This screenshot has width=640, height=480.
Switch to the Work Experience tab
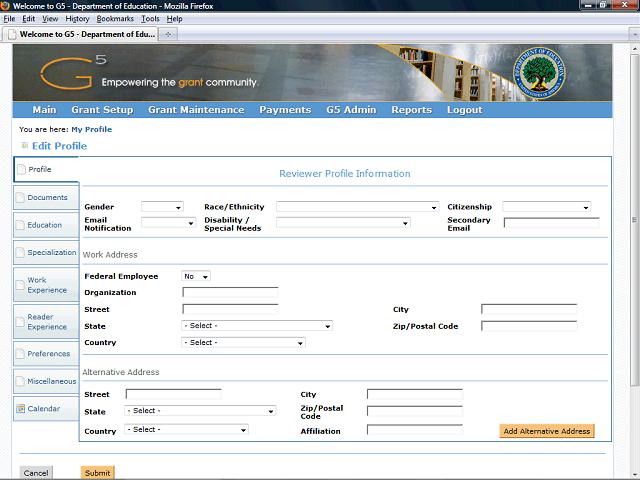coord(46,286)
